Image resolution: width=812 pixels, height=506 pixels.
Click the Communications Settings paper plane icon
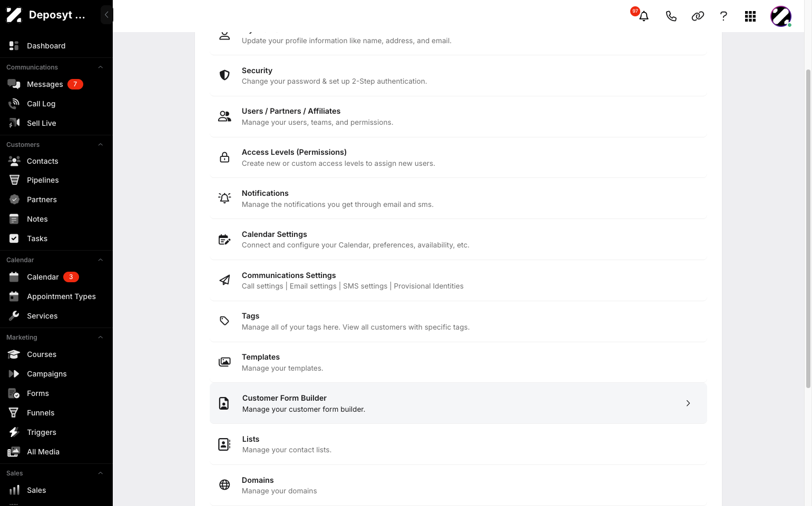224,280
